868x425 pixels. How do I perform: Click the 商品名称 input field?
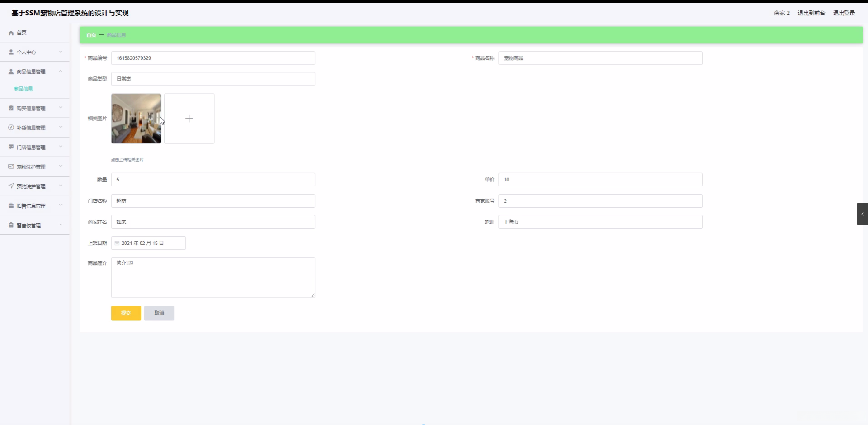[600, 58]
